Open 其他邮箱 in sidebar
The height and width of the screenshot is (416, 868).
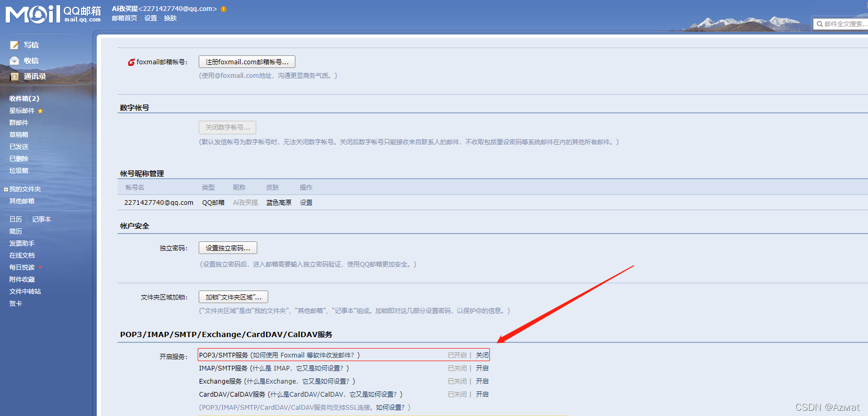coord(22,201)
